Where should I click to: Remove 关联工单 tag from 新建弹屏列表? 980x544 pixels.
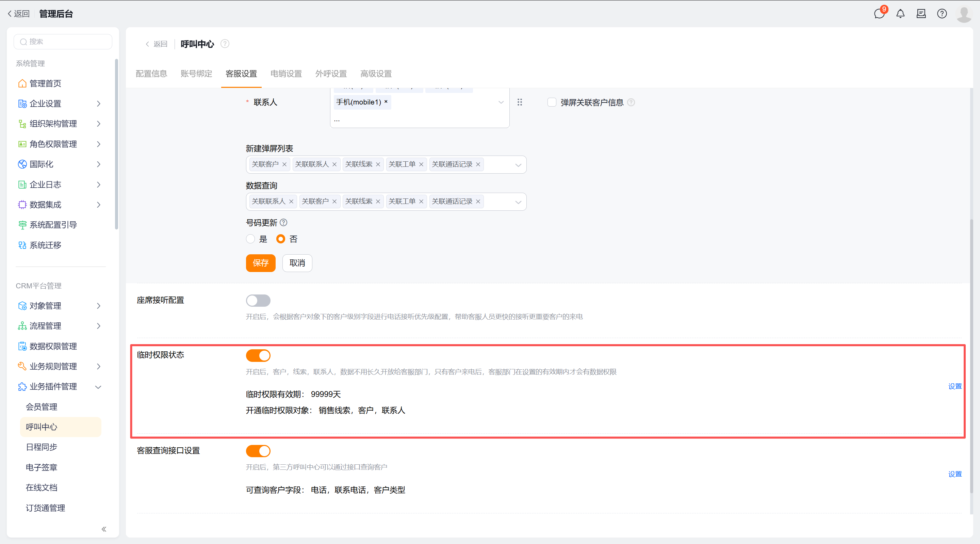(x=421, y=164)
